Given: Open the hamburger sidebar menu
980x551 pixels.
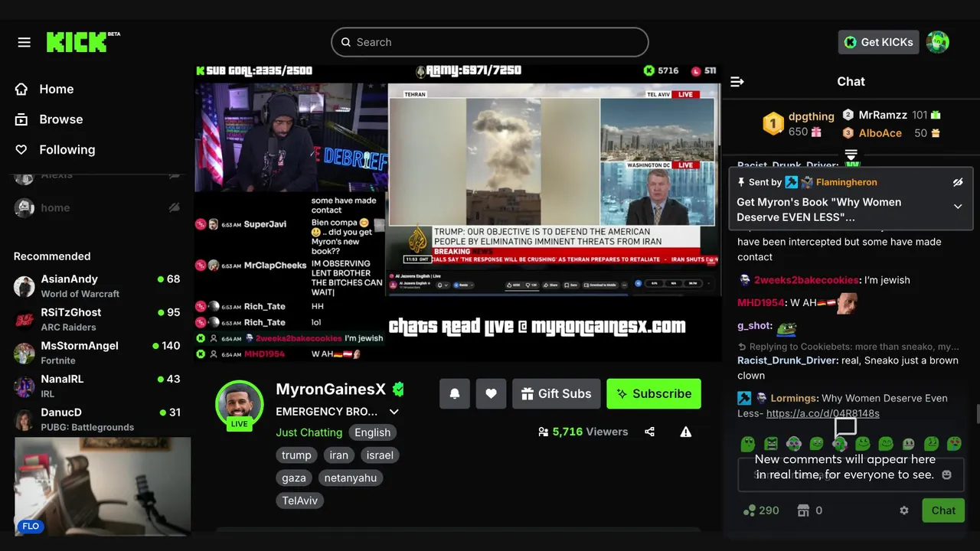Looking at the screenshot, I should point(24,42).
